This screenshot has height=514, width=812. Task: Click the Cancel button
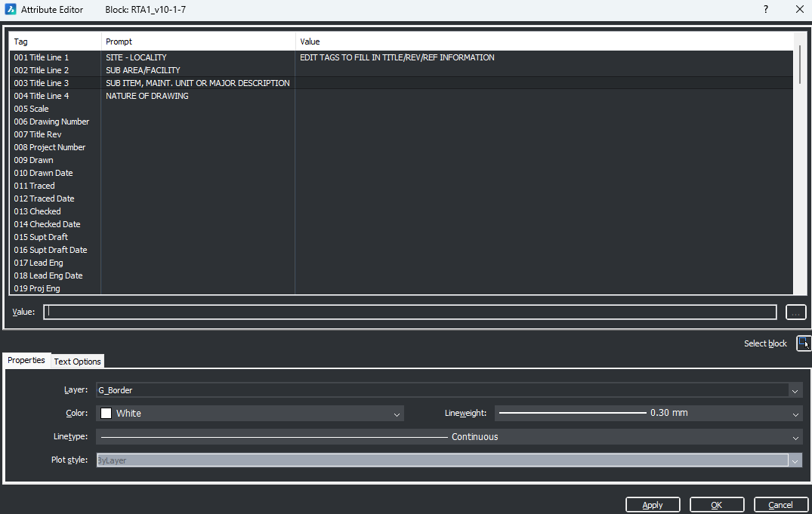tap(780, 505)
